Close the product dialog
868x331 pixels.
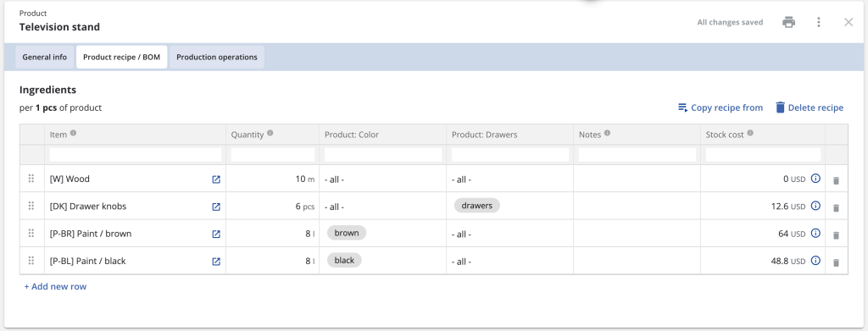848,23
